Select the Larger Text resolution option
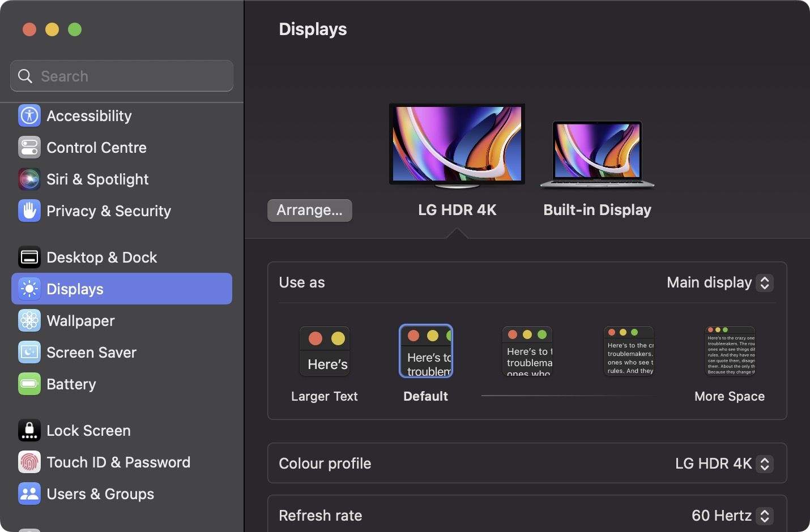 pos(325,351)
